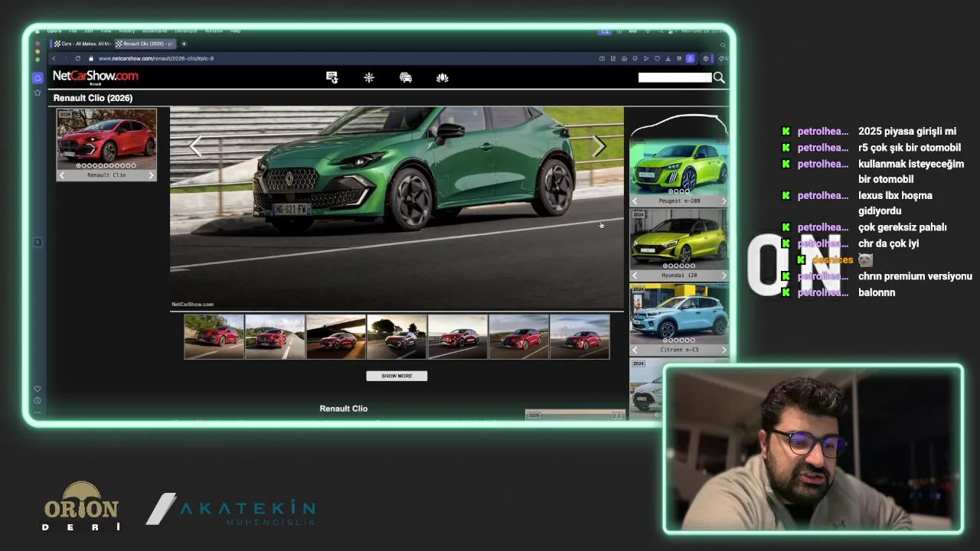
Task: Select the "Renault Clio (2026)" tab
Action: pos(145,44)
